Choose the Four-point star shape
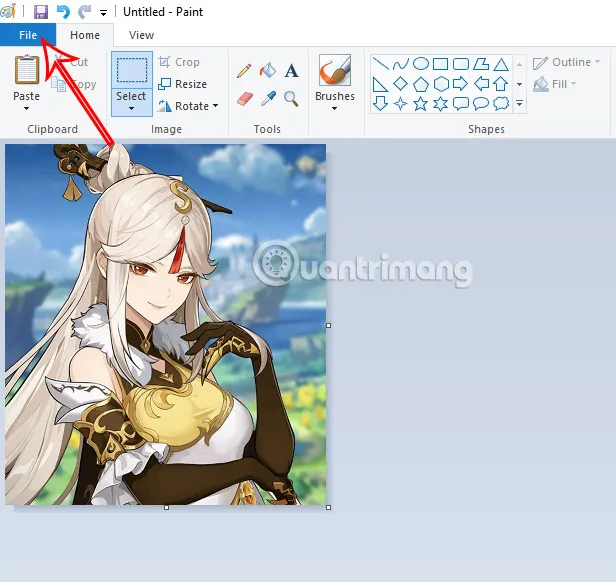This screenshot has width=616, height=582. pos(400,104)
